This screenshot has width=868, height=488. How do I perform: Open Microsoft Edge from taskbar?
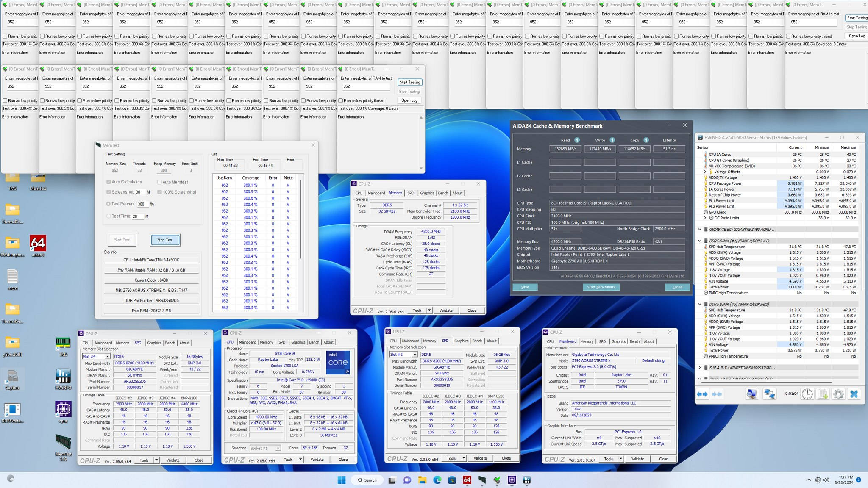[437, 480]
